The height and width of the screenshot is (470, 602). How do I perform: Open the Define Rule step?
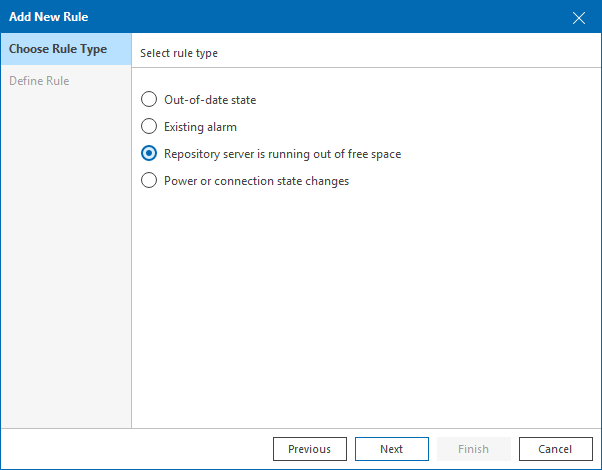click(39, 81)
